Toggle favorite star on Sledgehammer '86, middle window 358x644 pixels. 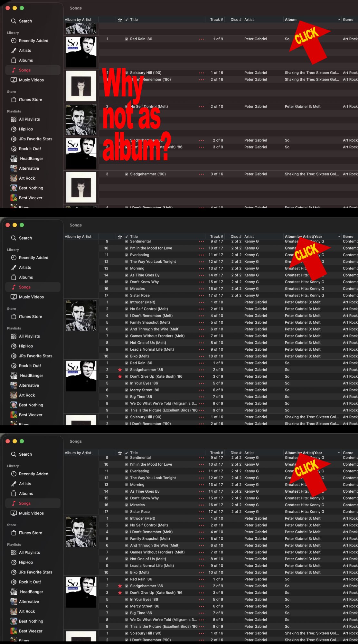click(x=120, y=370)
